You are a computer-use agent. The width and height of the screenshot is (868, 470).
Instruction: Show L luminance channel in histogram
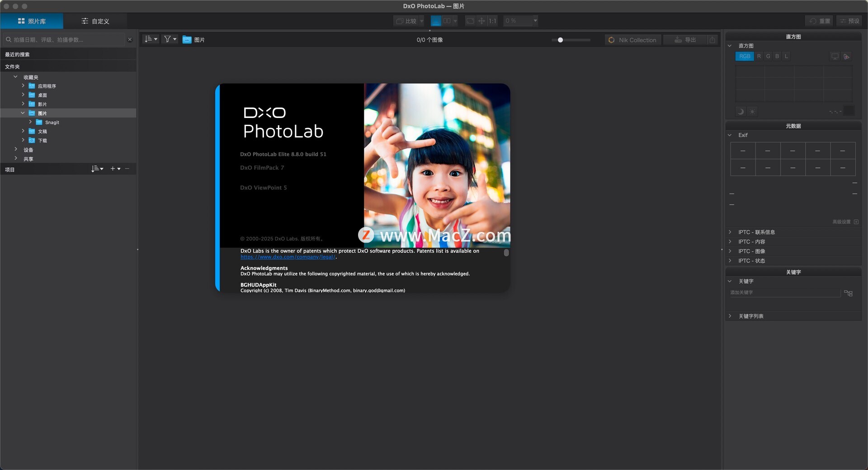click(x=786, y=56)
